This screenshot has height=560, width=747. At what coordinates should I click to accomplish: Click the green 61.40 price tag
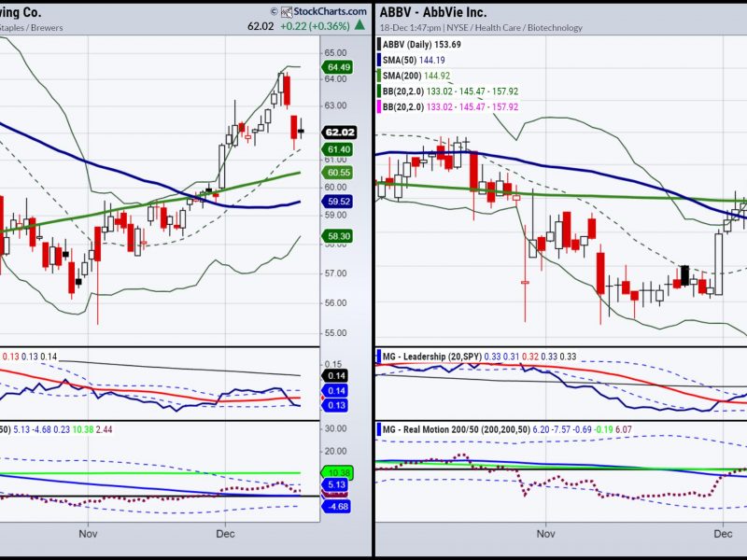[338, 149]
